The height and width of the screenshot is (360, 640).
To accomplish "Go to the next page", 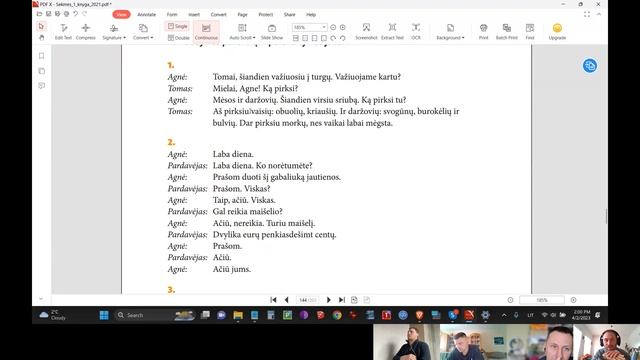I will (x=329, y=300).
